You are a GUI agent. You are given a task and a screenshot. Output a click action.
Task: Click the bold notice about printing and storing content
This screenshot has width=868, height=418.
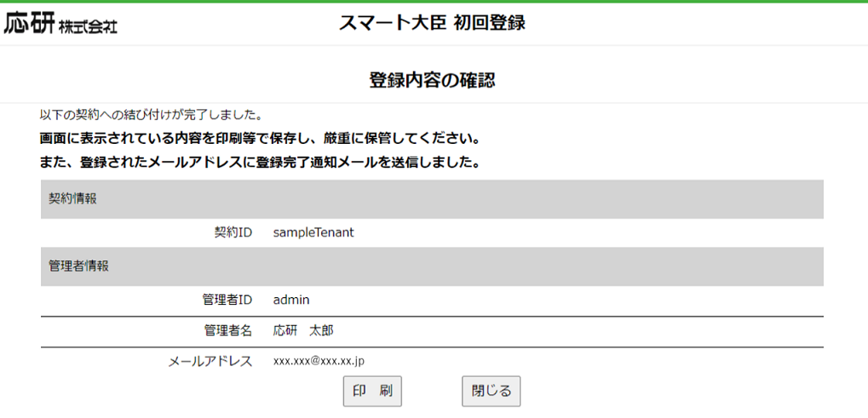point(260,138)
